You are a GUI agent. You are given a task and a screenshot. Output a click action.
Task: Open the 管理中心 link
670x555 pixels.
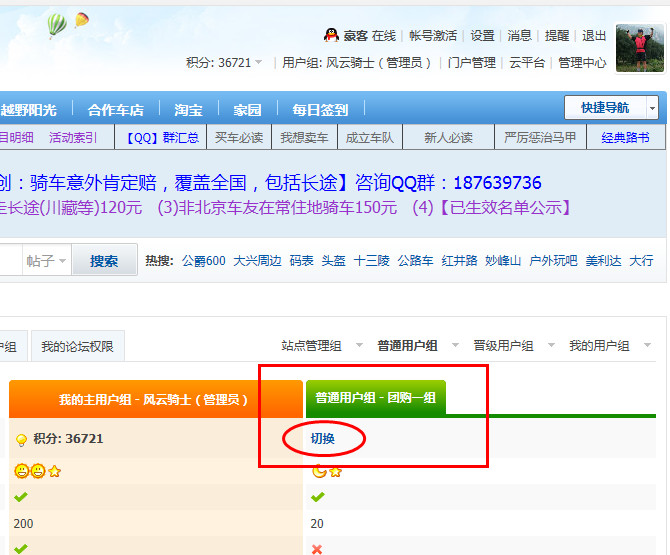(x=582, y=62)
